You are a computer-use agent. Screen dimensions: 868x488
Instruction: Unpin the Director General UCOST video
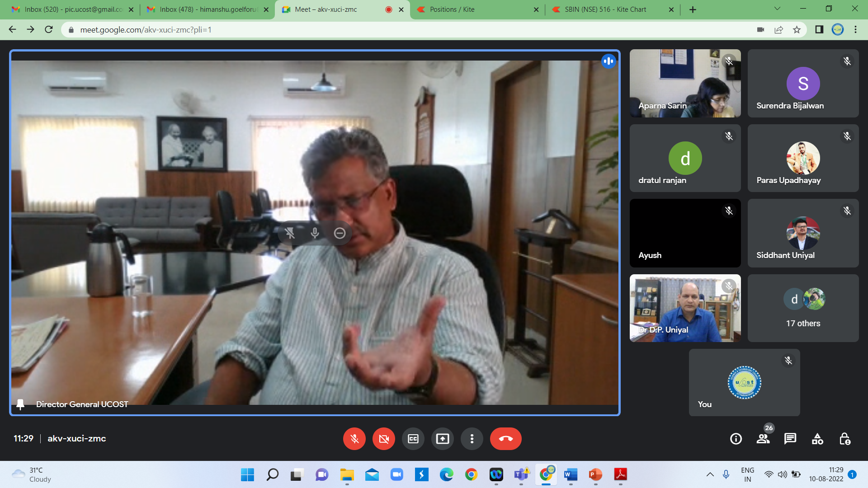[290, 233]
